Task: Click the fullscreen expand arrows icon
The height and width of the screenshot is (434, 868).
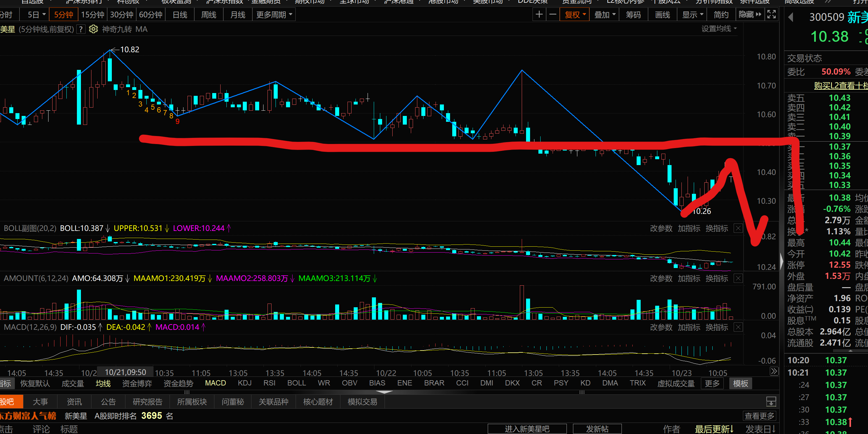Action: point(771,15)
